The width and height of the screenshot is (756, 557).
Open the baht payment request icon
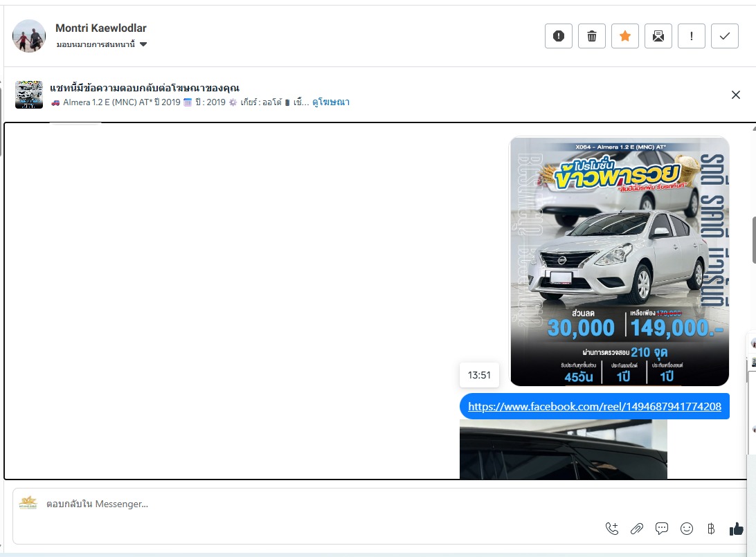point(711,529)
